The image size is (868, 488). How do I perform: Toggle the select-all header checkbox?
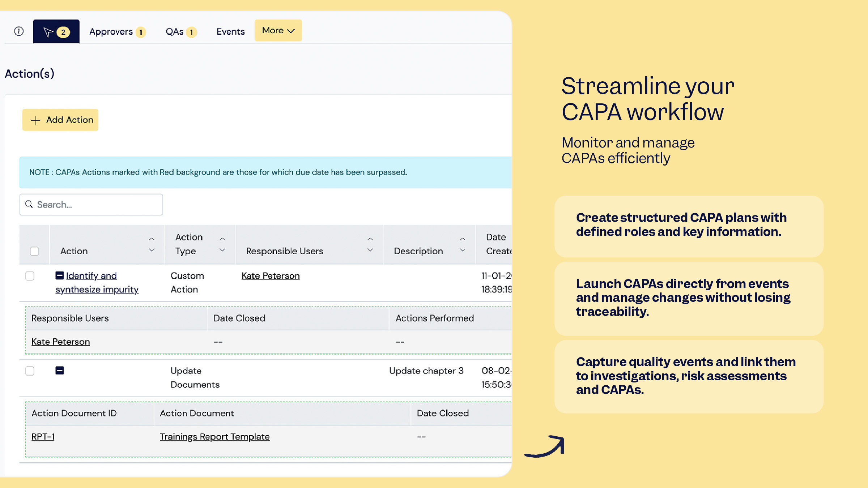point(34,251)
